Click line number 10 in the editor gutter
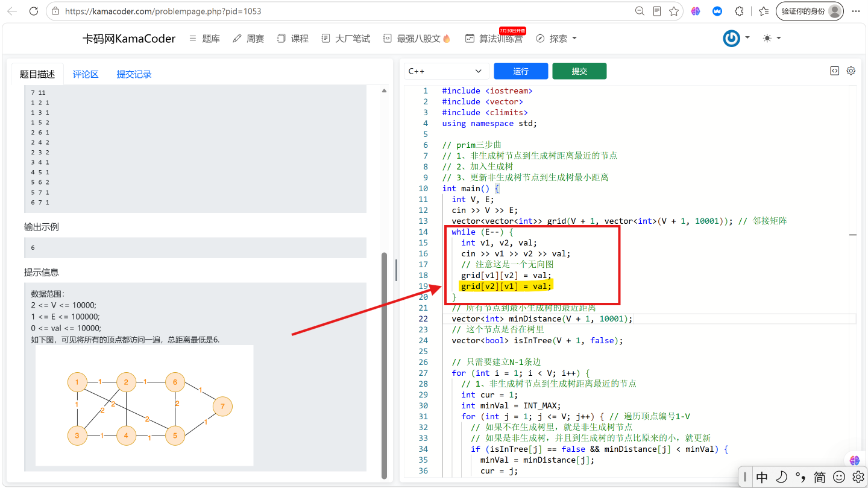 pos(423,188)
